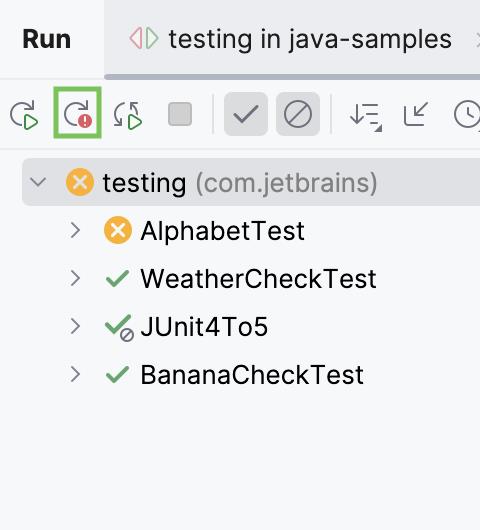Click JUnit4To5 passed-with-ignored status icon
480x530 pixels.
(x=119, y=328)
